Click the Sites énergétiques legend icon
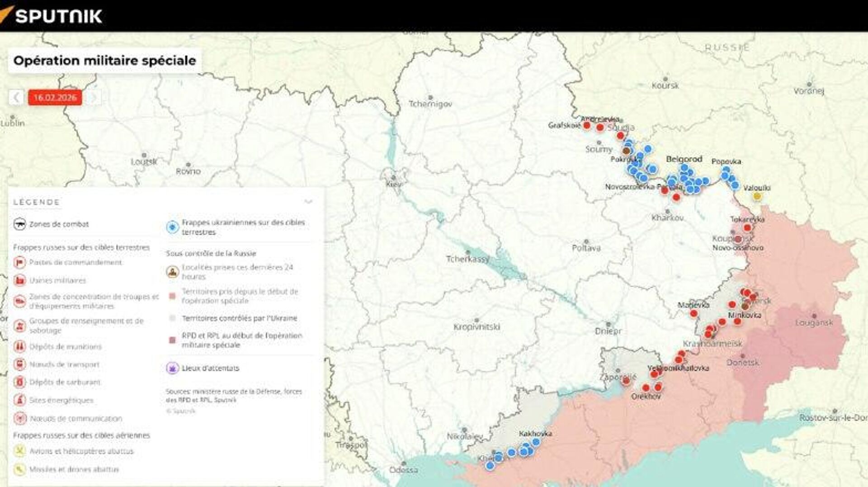The image size is (868, 487). click(19, 400)
